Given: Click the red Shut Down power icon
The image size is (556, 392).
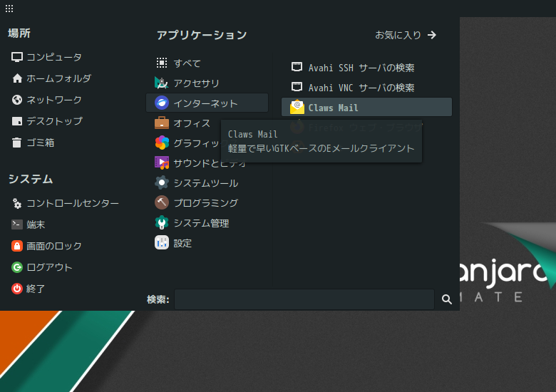Looking at the screenshot, I should tap(17, 289).
